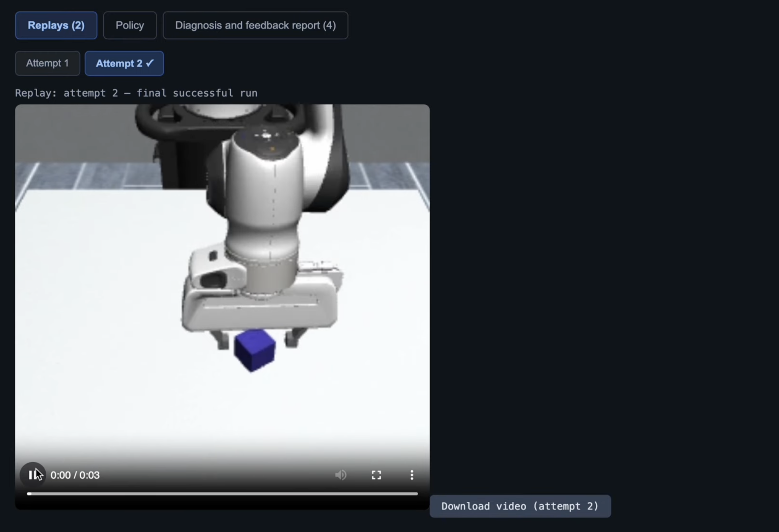The width and height of the screenshot is (779, 532).
Task: Click the blue cube in the video
Action: coord(254,350)
